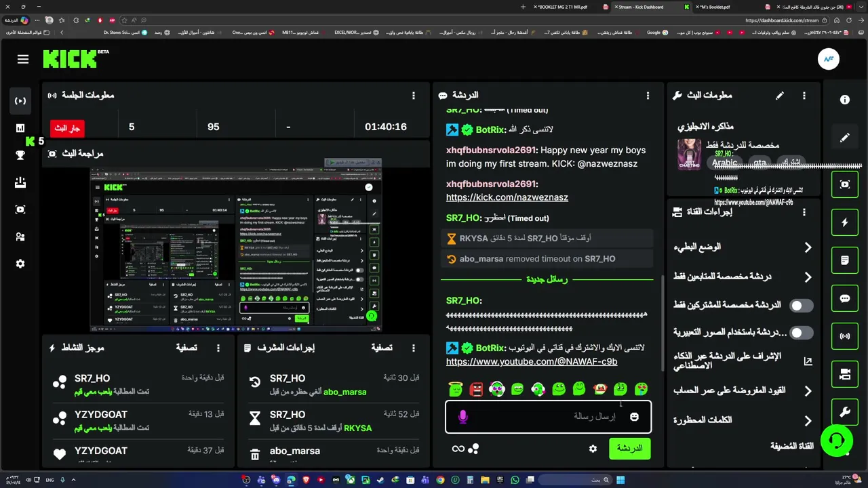Expand الكلمات المحظورة banned words chevron
Image resolution: width=868 pixels, height=488 pixels.
click(808, 420)
